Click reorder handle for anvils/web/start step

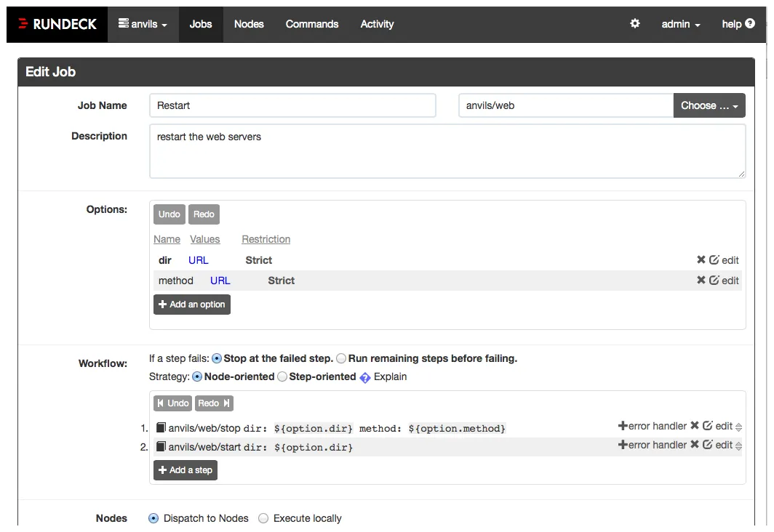738,446
